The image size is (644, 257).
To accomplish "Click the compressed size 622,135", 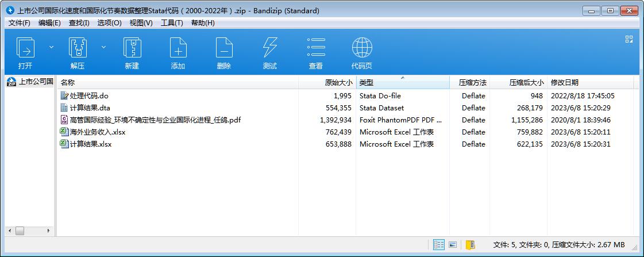I will pos(530,144).
